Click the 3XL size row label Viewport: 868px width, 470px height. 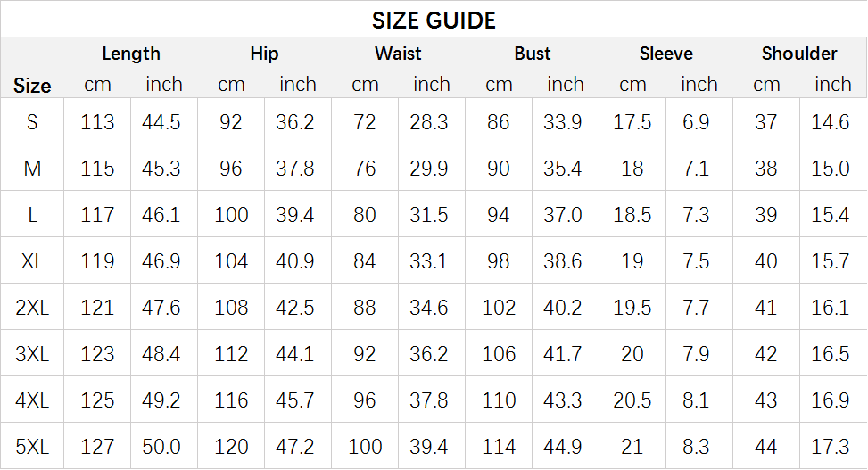pos(32,354)
